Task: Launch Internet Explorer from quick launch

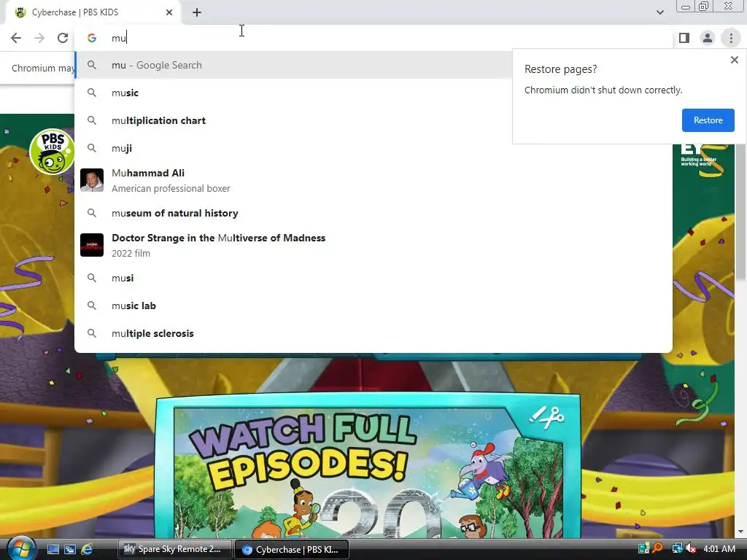Action: (87, 549)
